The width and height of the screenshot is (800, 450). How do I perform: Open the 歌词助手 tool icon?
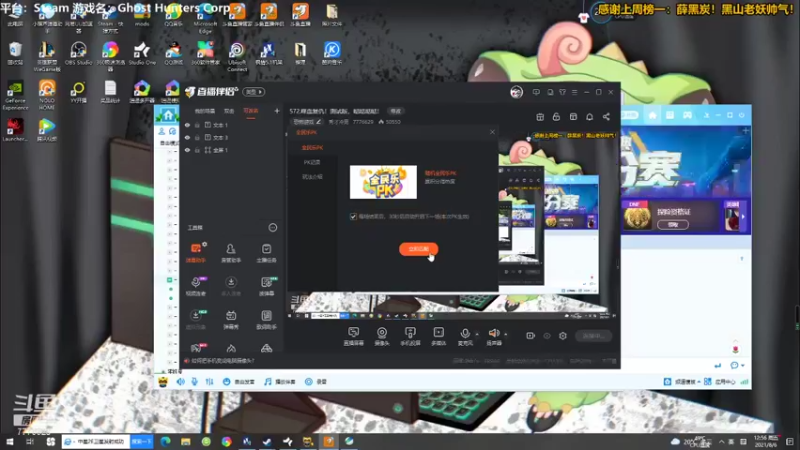click(266, 319)
